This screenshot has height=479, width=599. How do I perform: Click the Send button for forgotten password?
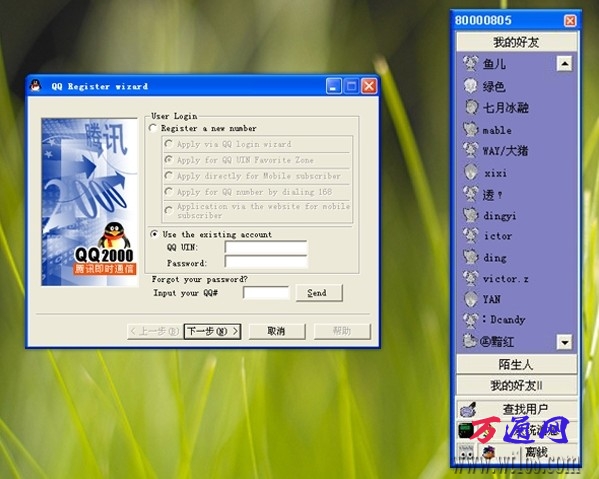[319, 293]
